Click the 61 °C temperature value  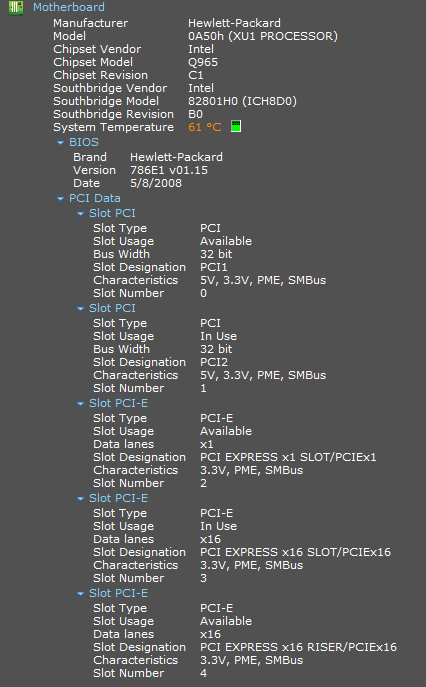tap(205, 127)
